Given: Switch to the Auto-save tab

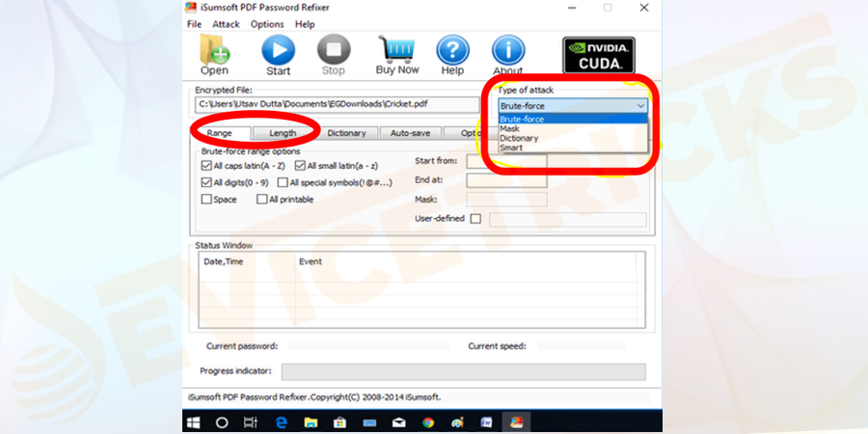Looking at the screenshot, I should (x=410, y=133).
